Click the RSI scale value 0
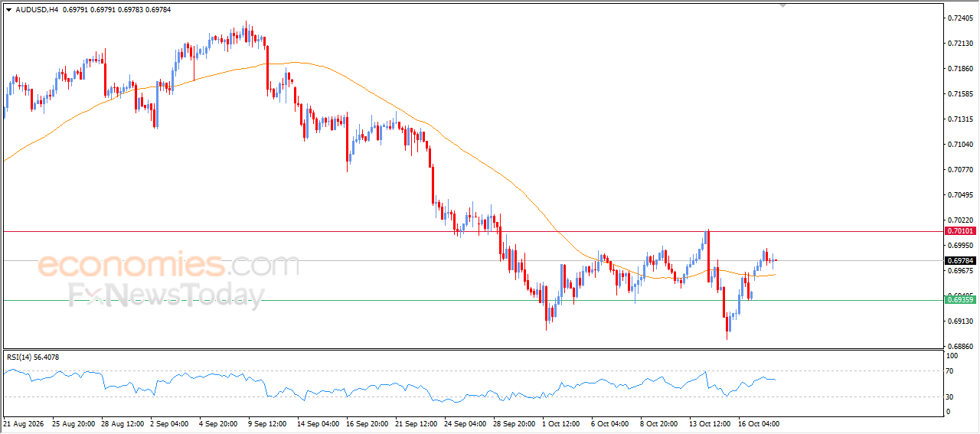The width and height of the screenshot is (980, 434). pyautogui.click(x=949, y=412)
